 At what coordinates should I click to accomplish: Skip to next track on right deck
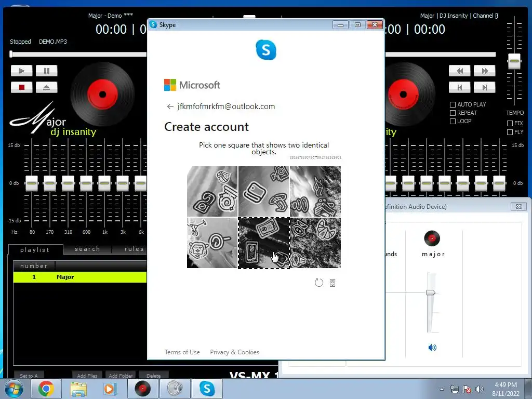tap(485, 87)
